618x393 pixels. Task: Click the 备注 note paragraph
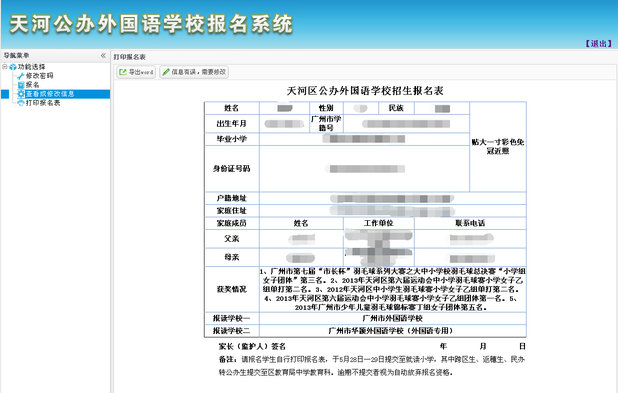coord(372,366)
